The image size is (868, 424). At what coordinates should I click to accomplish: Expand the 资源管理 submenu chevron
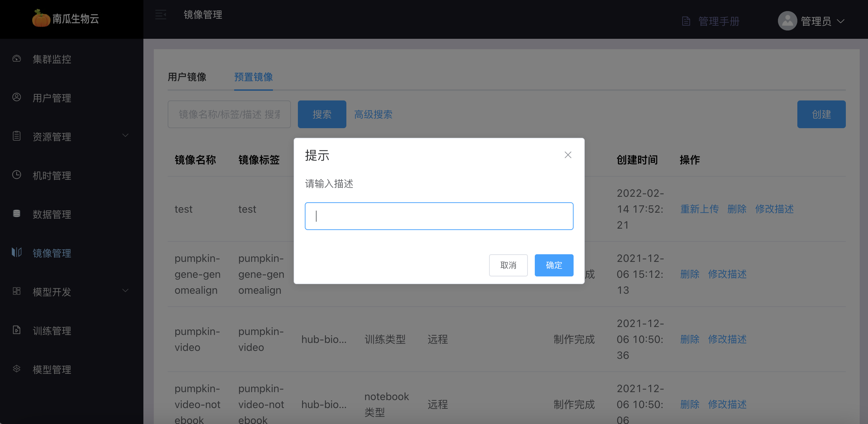point(125,135)
